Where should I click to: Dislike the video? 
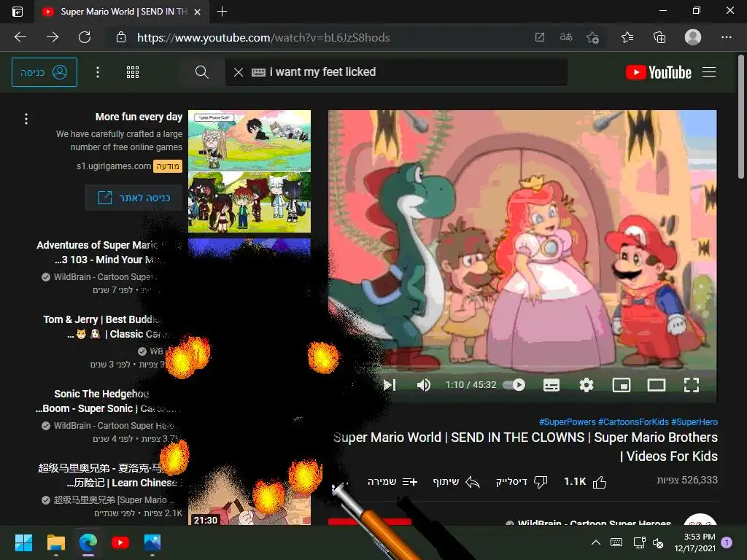522,482
